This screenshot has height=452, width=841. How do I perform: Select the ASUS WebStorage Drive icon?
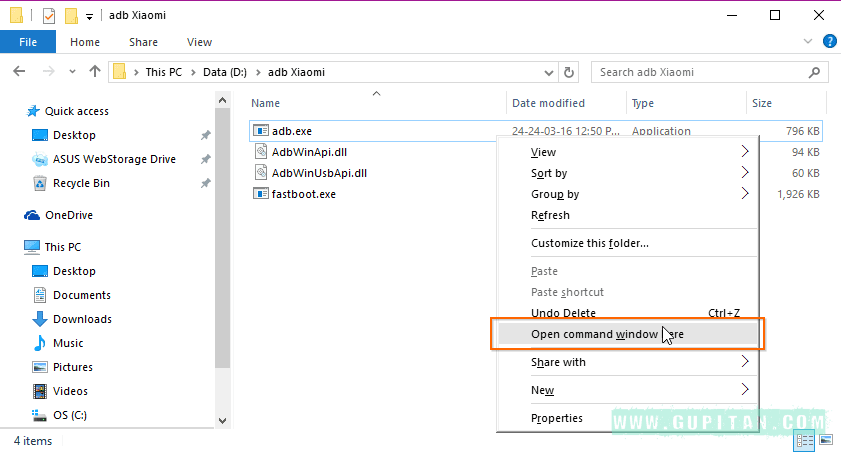(x=40, y=159)
